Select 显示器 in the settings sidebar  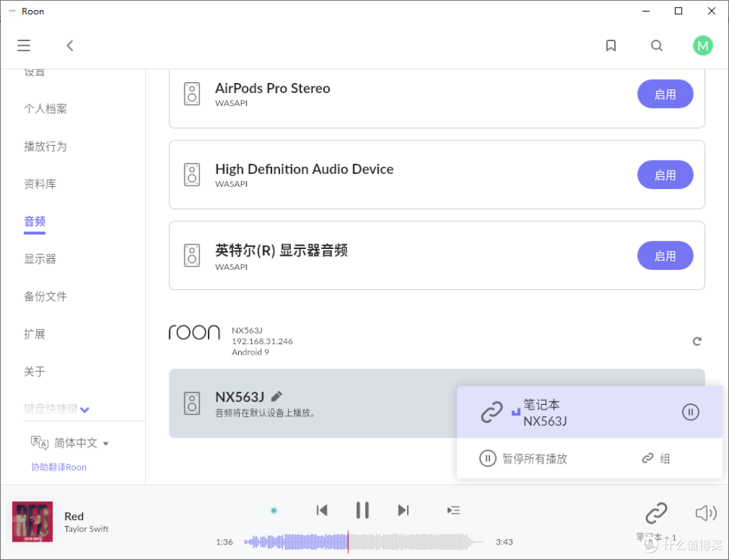(x=40, y=259)
